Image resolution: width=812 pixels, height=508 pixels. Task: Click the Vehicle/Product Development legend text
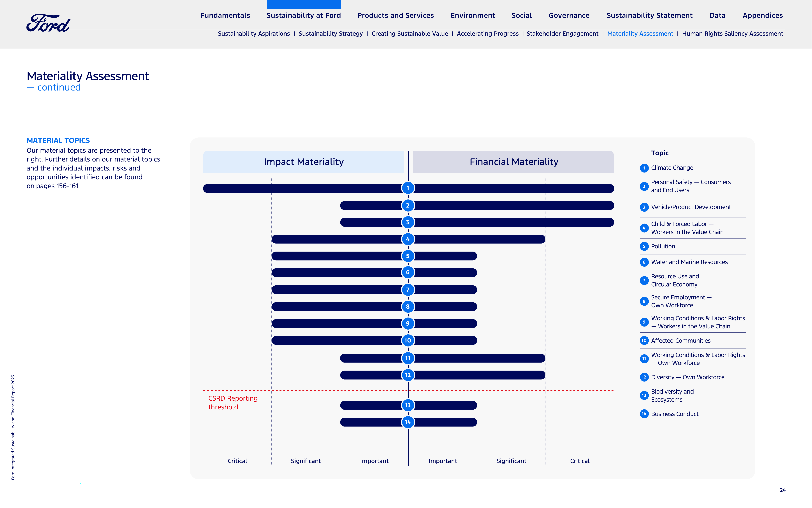click(x=691, y=207)
